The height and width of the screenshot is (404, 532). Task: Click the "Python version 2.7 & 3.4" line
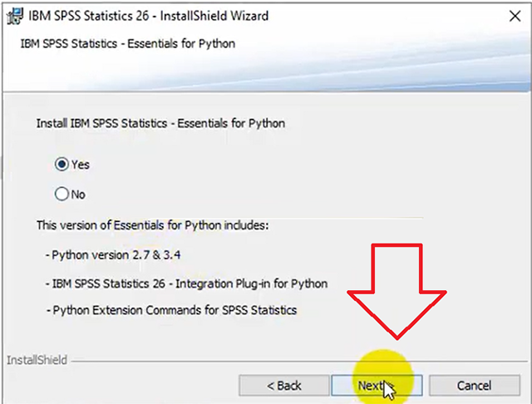(x=115, y=254)
